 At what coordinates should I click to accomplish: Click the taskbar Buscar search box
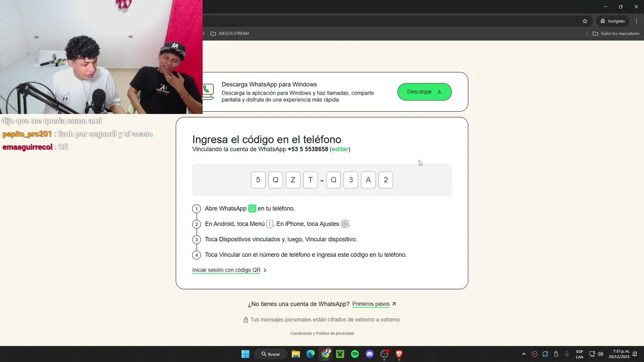(x=271, y=354)
